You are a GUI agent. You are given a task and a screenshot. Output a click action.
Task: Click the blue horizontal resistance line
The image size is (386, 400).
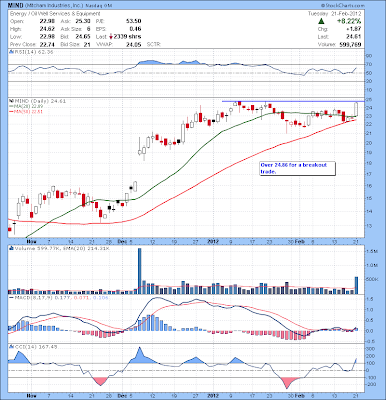(293, 101)
